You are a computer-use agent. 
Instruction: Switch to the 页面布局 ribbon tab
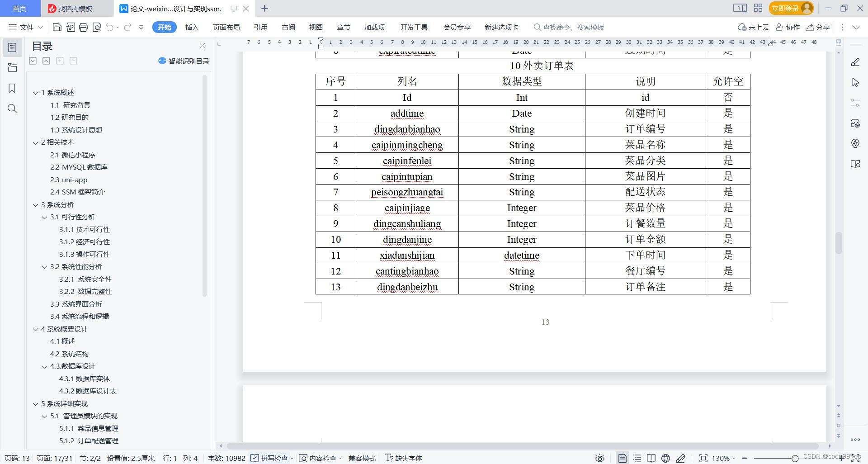[226, 27]
